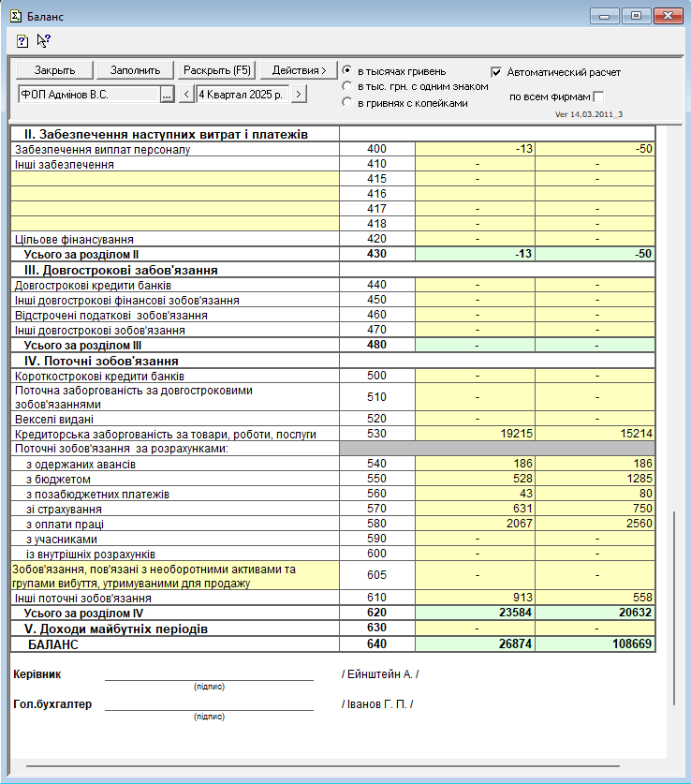691x784 pixels.
Task: Select the row 530 cell containing 19215
Action: tap(475, 435)
